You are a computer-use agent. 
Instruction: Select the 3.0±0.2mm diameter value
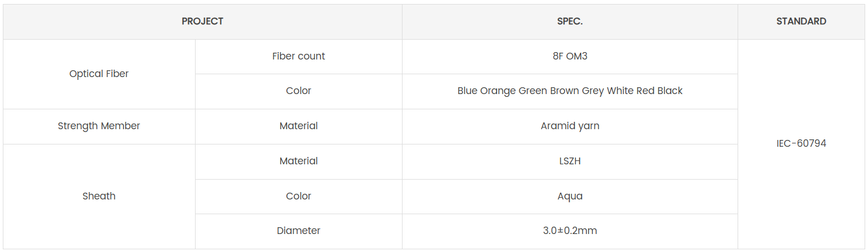570,231
